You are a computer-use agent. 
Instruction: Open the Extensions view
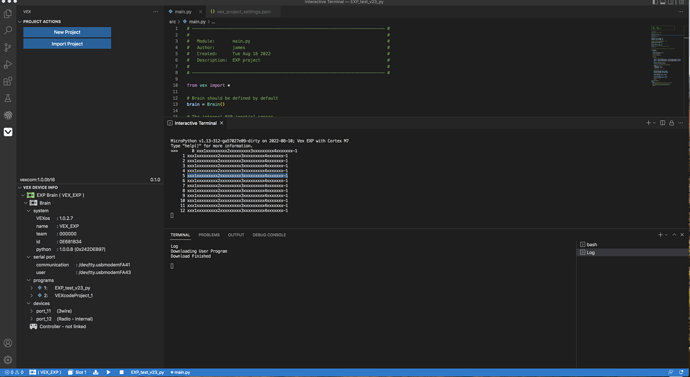(x=7, y=81)
